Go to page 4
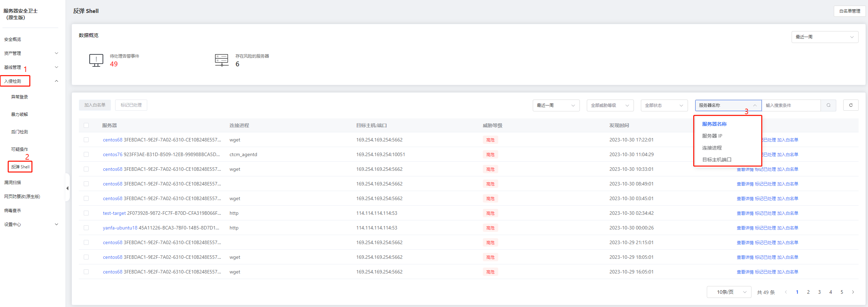 [x=831, y=292]
